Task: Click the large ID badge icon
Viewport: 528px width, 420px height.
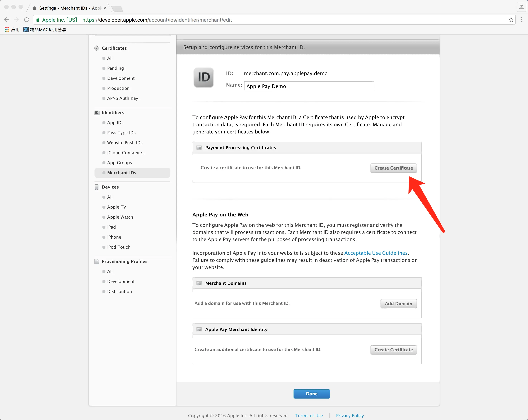Action: [x=204, y=77]
